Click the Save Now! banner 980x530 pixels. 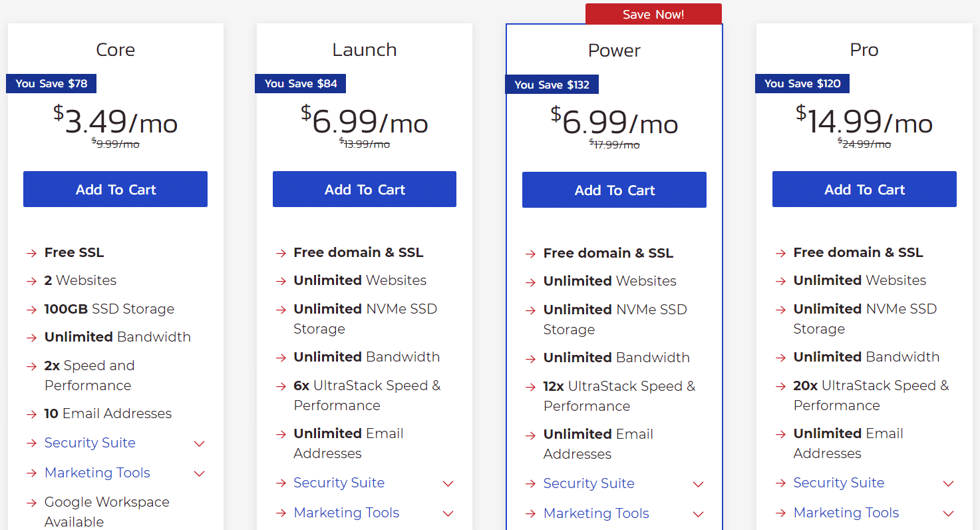click(653, 13)
